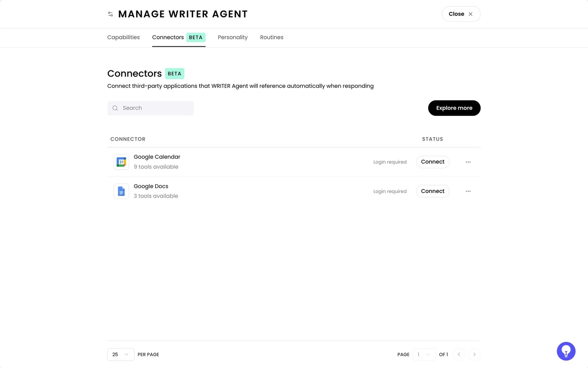Close the Manage Writer Agent panel
Image resolution: width=588 pixels, height=368 pixels.
click(x=461, y=14)
